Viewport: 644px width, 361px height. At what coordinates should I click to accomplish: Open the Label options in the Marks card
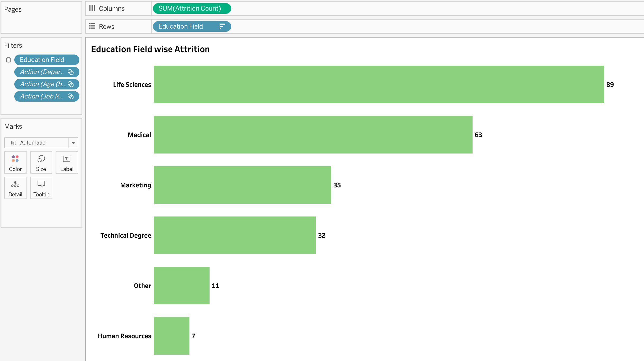pyautogui.click(x=67, y=163)
